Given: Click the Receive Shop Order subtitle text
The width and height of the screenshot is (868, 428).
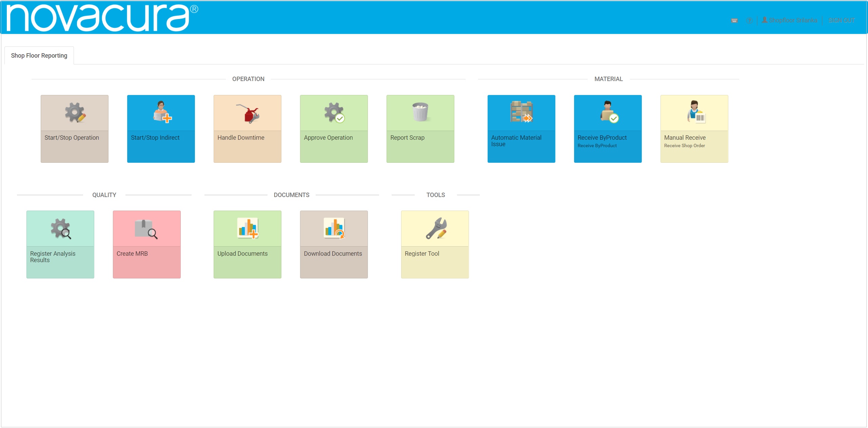Looking at the screenshot, I should click(684, 146).
